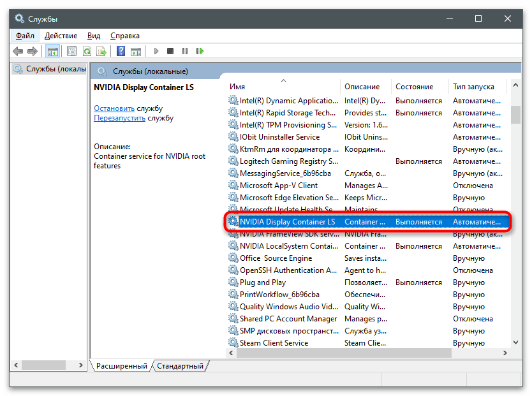
Task: Click the up arrow of the vertical scrollbar
Action: pyautogui.click(x=515, y=85)
